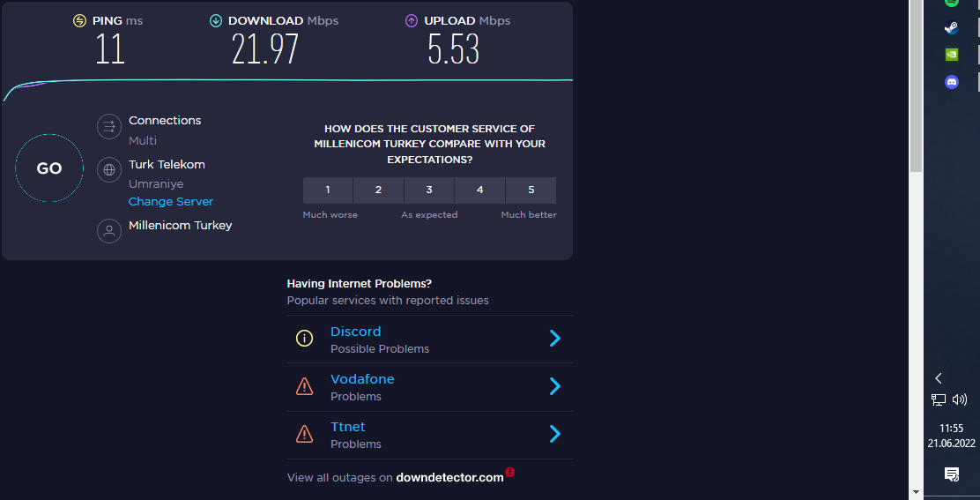Click the download arrow icon
The image size is (980, 500).
(216, 21)
